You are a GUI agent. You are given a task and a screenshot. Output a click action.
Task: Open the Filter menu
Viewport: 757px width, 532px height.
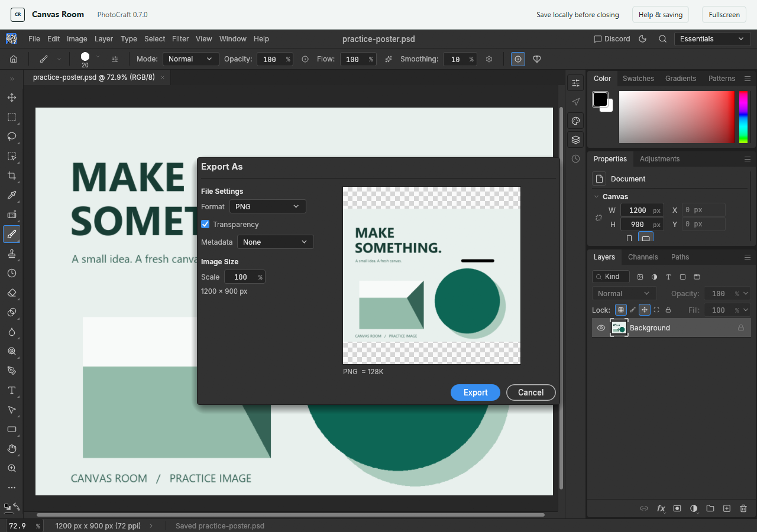[180, 38]
